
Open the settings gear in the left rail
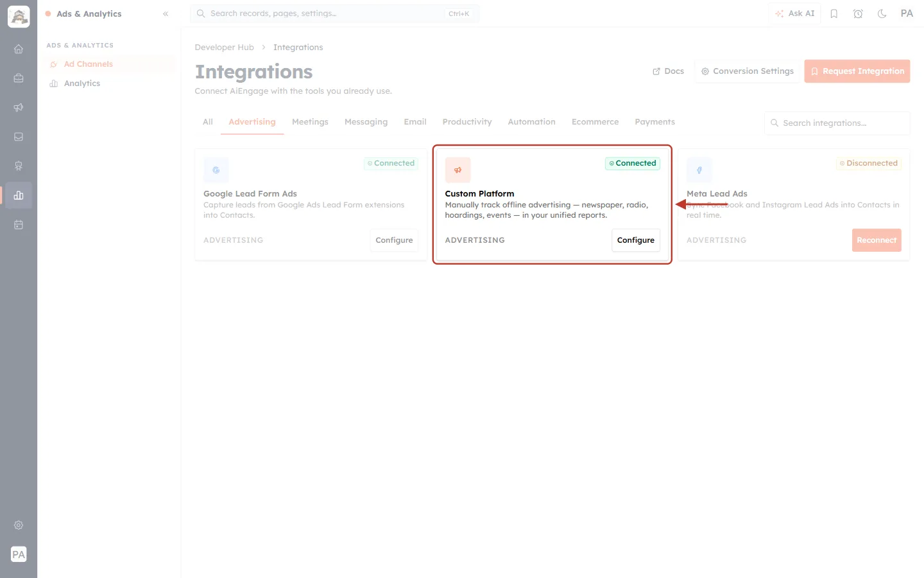click(19, 525)
